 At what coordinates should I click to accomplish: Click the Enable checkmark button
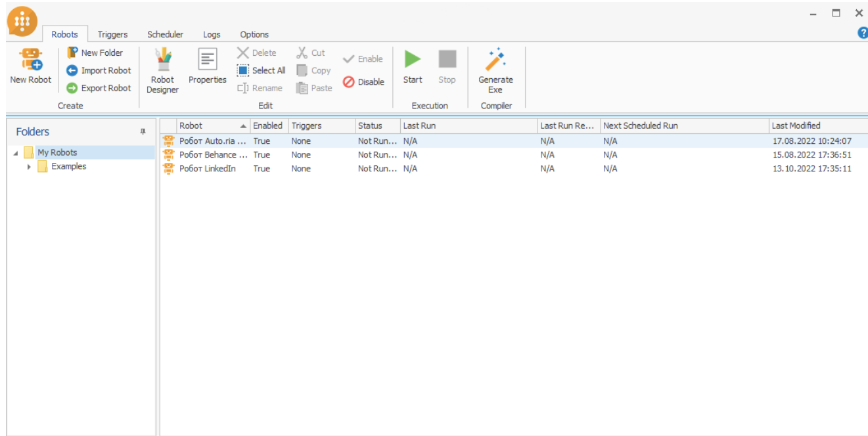(363, 59)
